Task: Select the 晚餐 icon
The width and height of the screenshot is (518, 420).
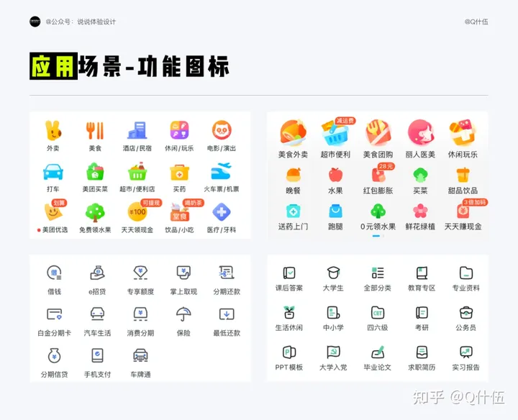Action: click(294, 175)
